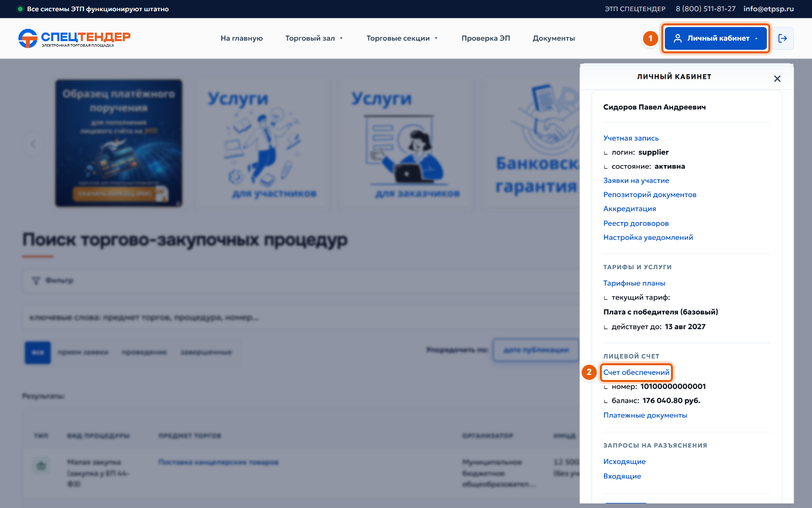The width and height of the screenshot is (812, 508).
Task: Open the Торговый зал dropdown menu
Action: 314,38
